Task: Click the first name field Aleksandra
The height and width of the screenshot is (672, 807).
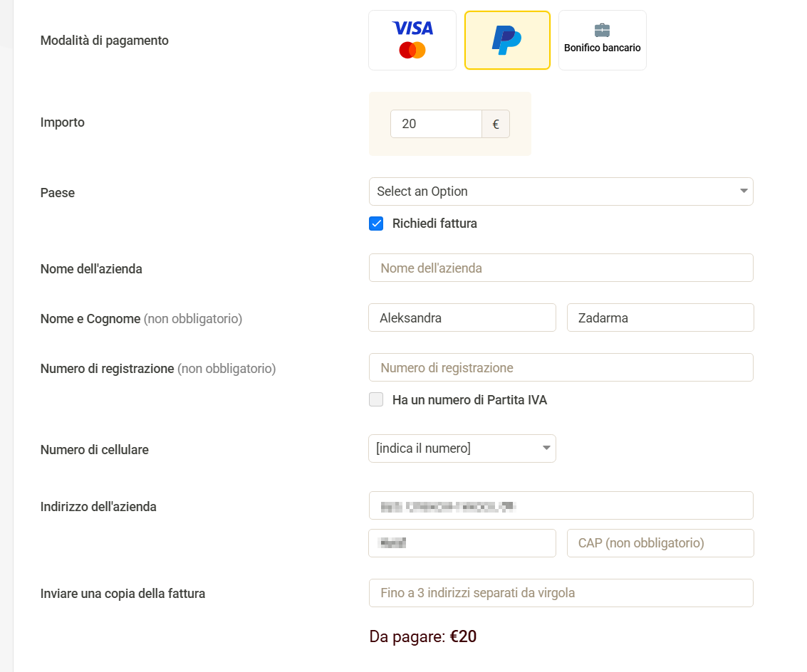Action: pos(462,318)
